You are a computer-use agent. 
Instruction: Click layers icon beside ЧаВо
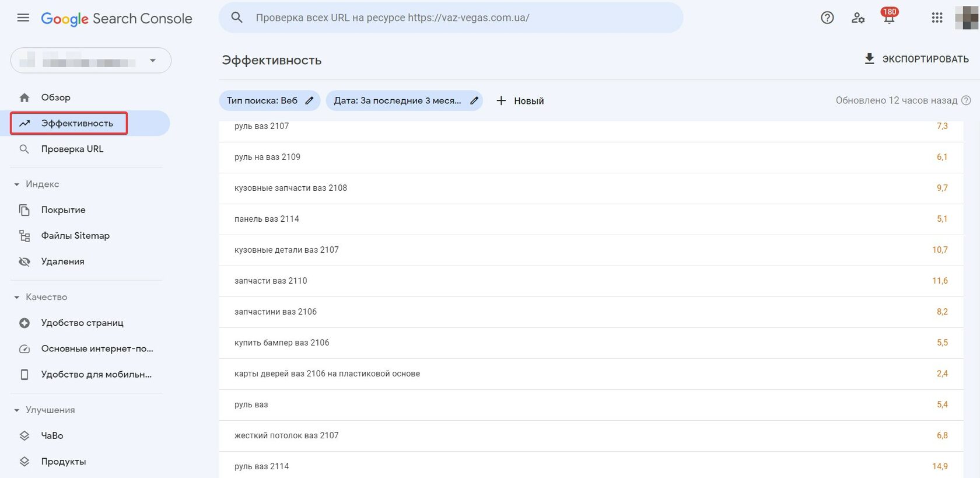(24, 436)
